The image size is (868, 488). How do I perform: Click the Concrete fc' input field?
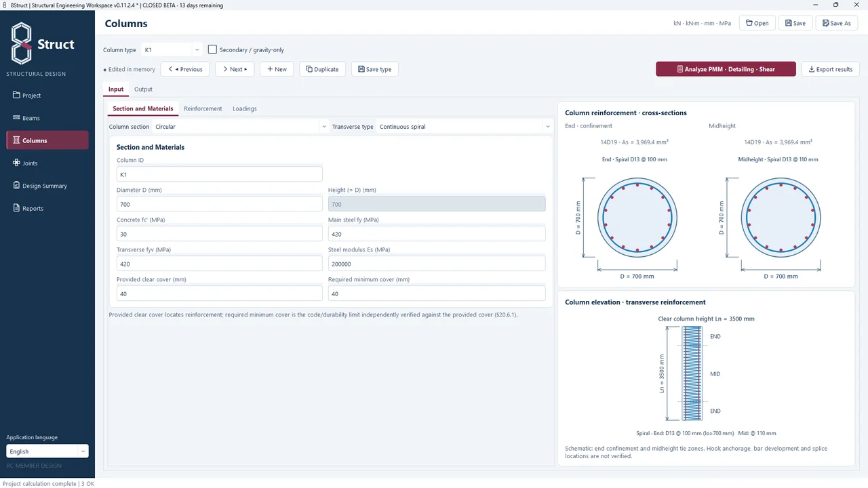pyautogui.click(x=220, y=234)
